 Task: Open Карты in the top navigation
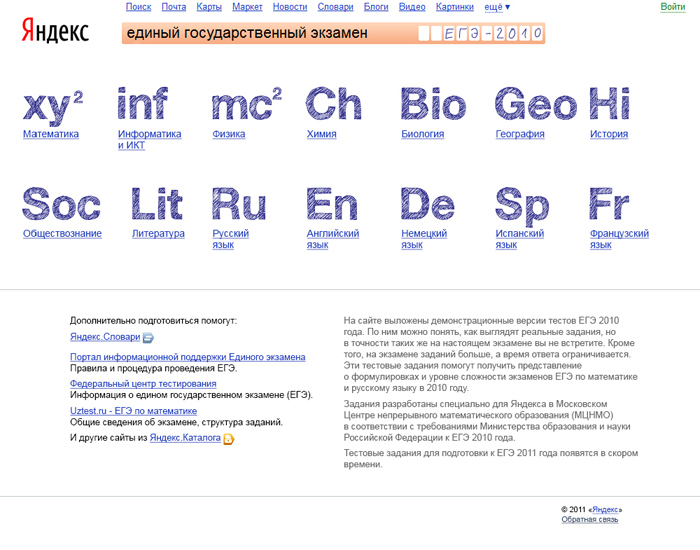(x=209, y=7)
